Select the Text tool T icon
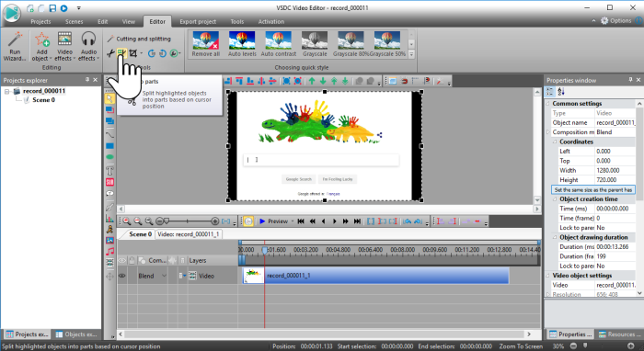The width and height of the screenshot is (644, 351). (x=109, y=171)
